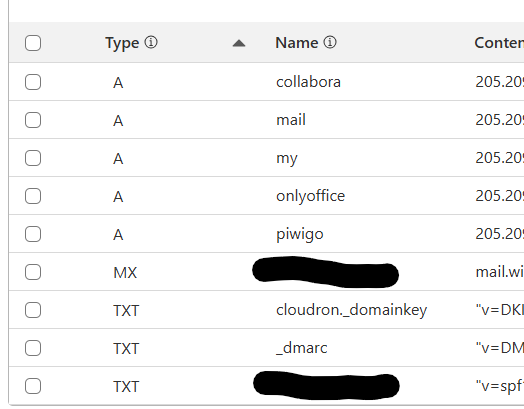Sort by the Name column header
Image resolution: width=524 pixels, height=409 pixels.
pyautogui.click(x=297, y=43)
